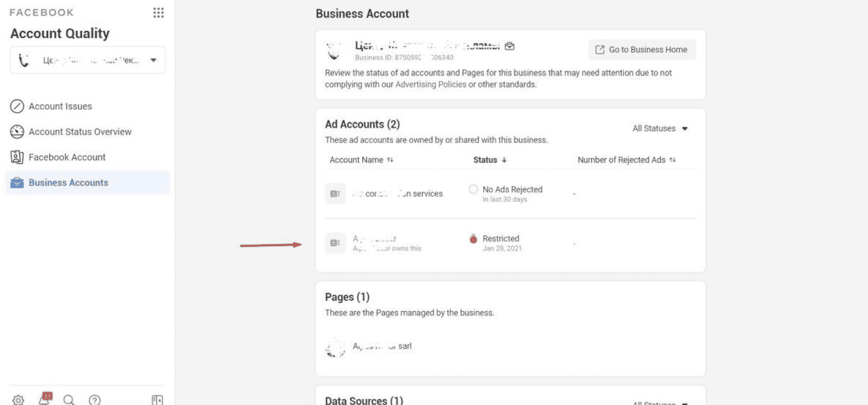Open the All Statuses filter for Ad Accounts
Screen dimensions: 868x405
[x=660, y=129]
